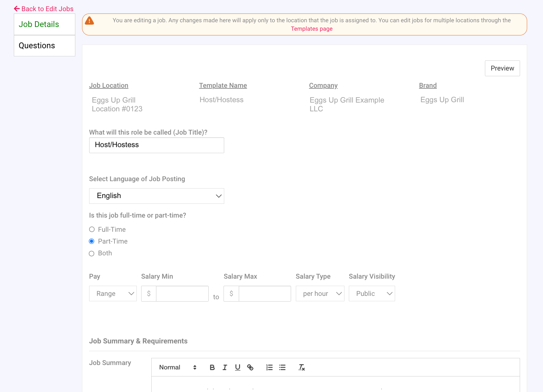
Task: Select the Part-Time radio option
Action: 92,241
